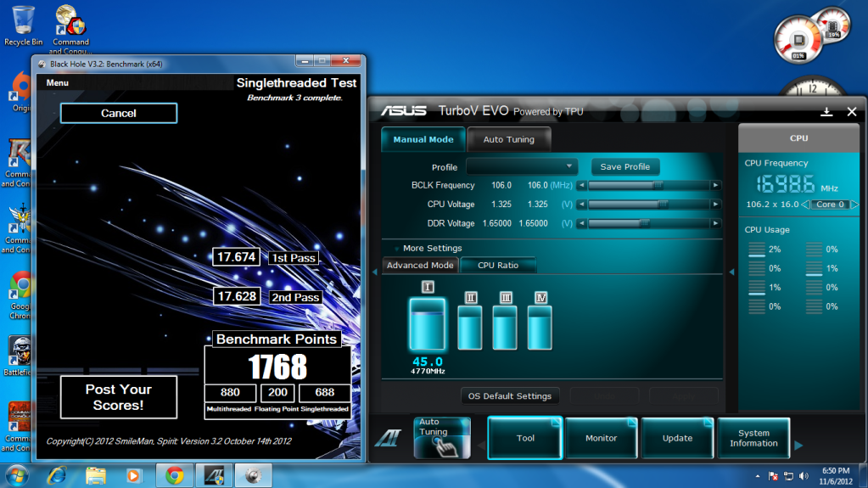Show hidden tray icons arrow

point(758,476)
